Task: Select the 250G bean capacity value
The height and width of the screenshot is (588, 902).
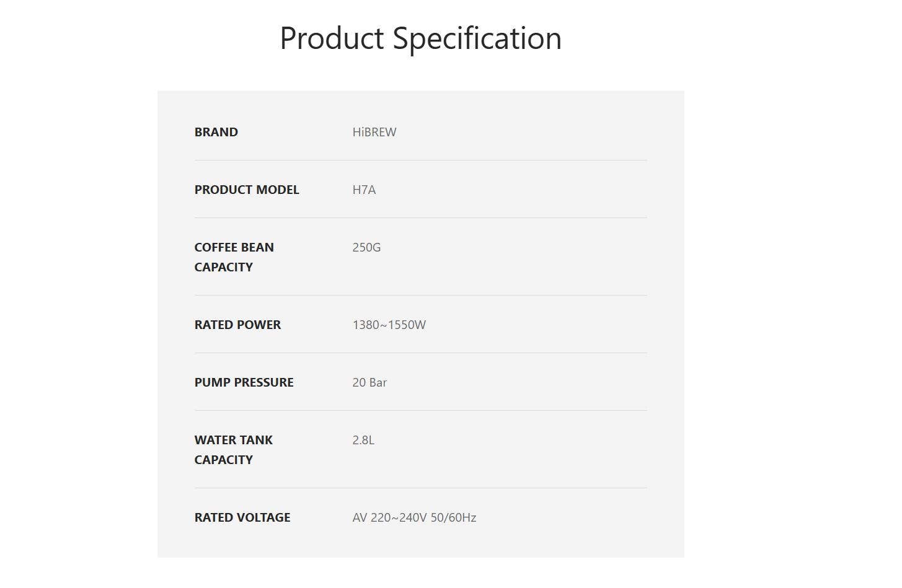Action: coord(366,247)
